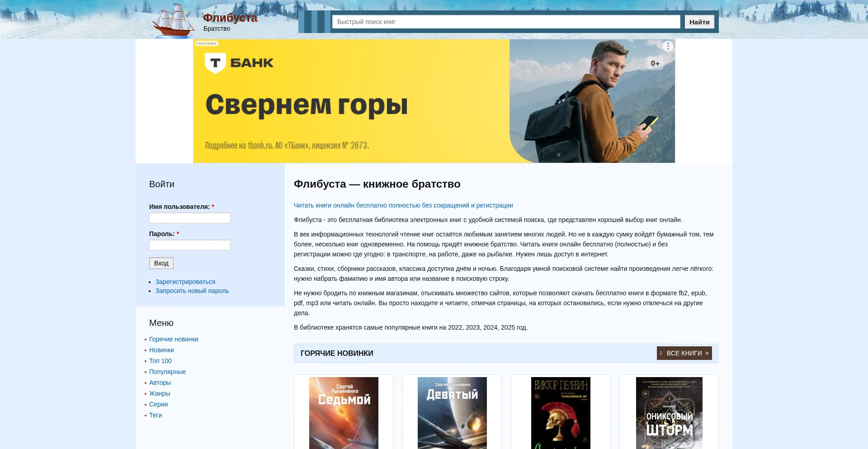Open the ad options three-dot menu
The height and width of the screenshot is (449, 868).
click(668, 47)
